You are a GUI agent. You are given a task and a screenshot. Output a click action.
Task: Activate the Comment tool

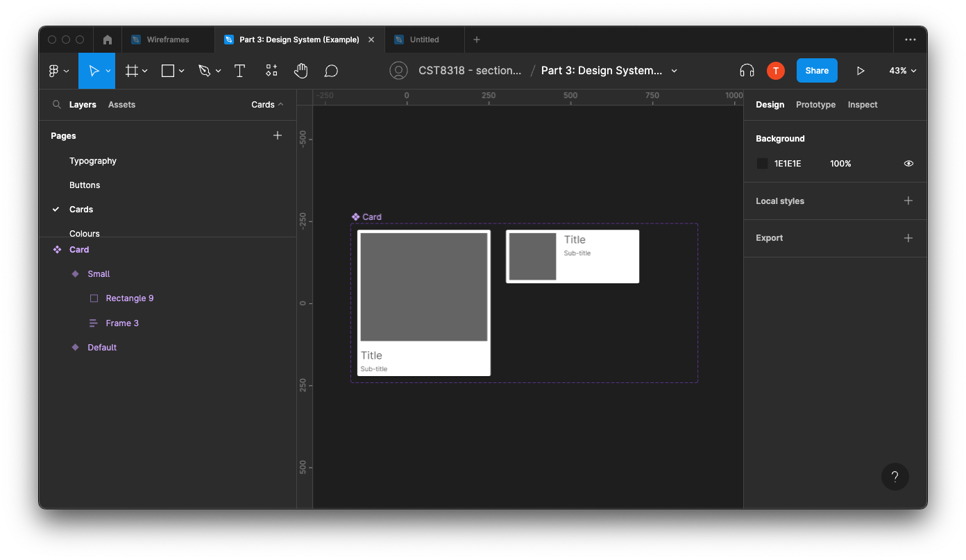point(331,71)
